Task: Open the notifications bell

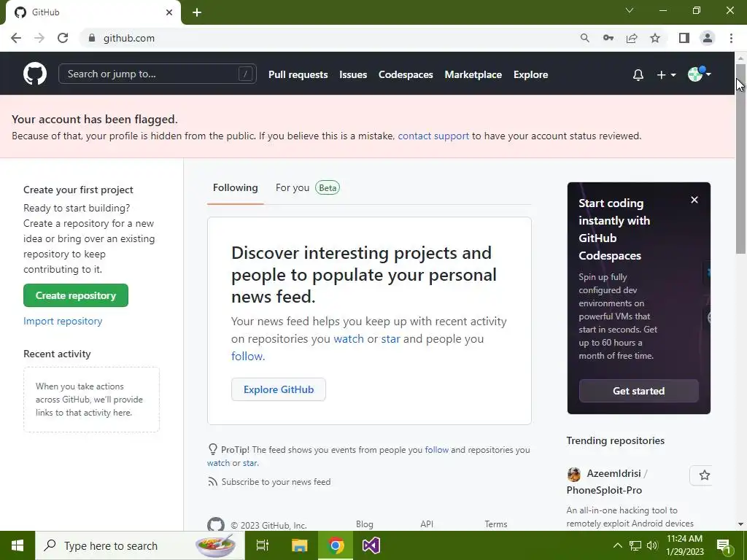Action: coord(638,75)
